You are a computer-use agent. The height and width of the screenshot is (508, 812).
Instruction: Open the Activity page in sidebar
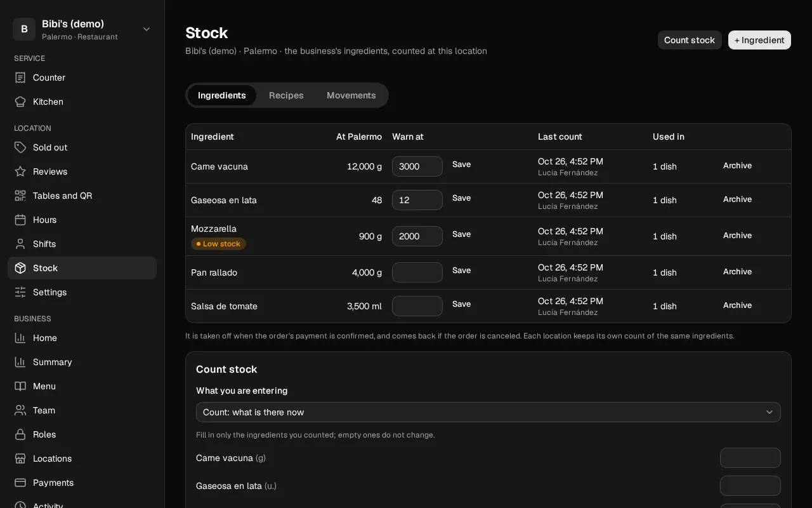tap(82, 503)
